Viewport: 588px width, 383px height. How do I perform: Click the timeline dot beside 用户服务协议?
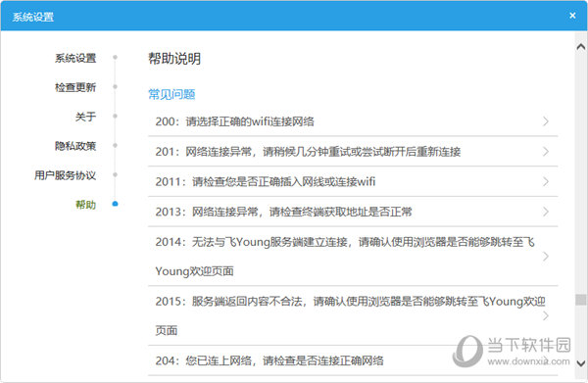115,174
